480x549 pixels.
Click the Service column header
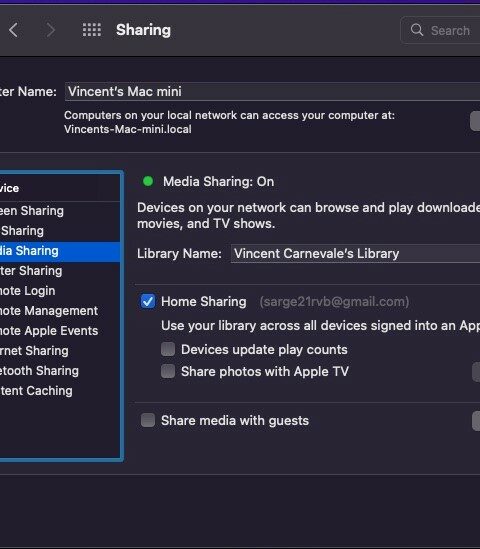(60, 188)
